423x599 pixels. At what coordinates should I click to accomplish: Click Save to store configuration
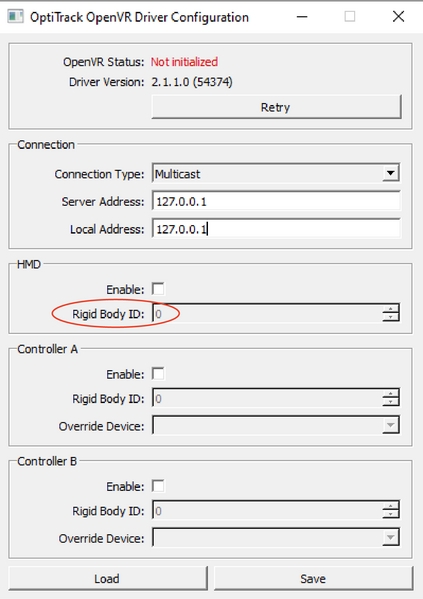(313, 578)
